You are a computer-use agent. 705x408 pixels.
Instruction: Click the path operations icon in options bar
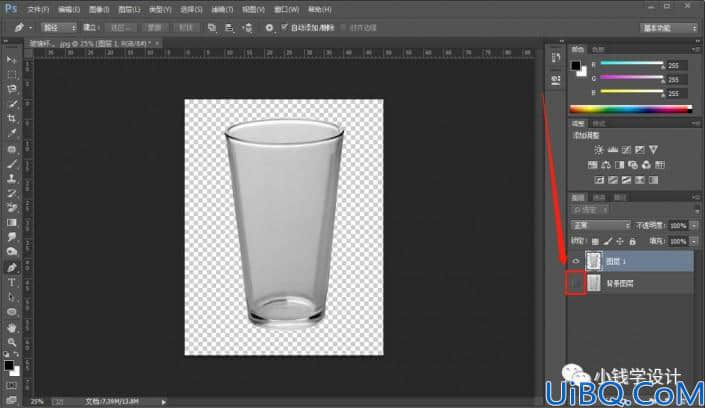212,28
